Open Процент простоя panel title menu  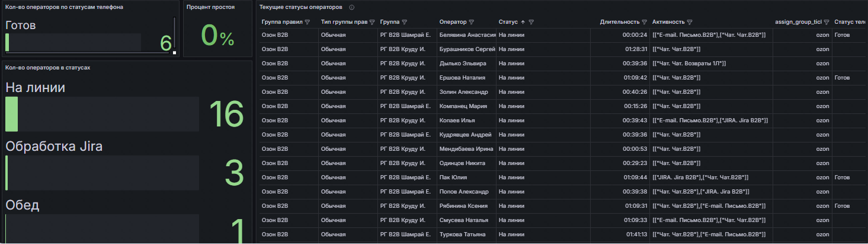210,8
